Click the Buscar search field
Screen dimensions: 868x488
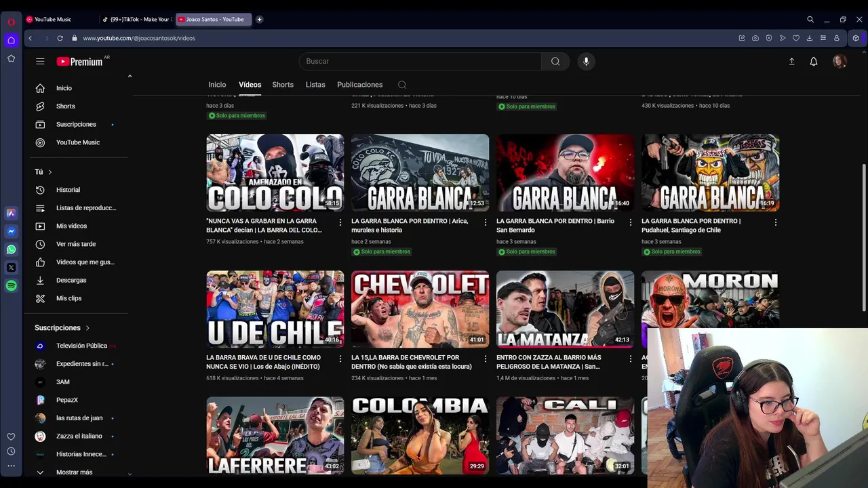(x=420, y=61)
